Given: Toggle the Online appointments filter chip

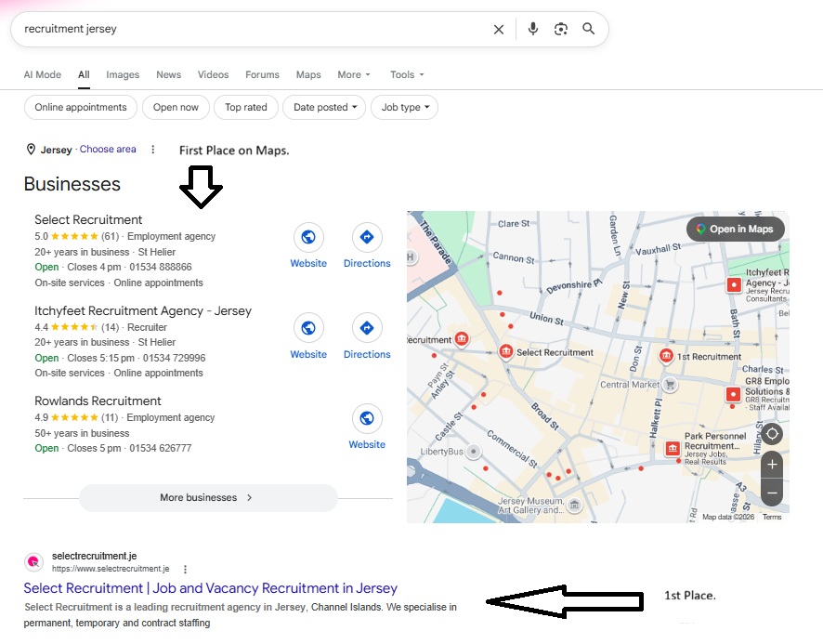Looking at the screenshot, I should coord(81,107).
